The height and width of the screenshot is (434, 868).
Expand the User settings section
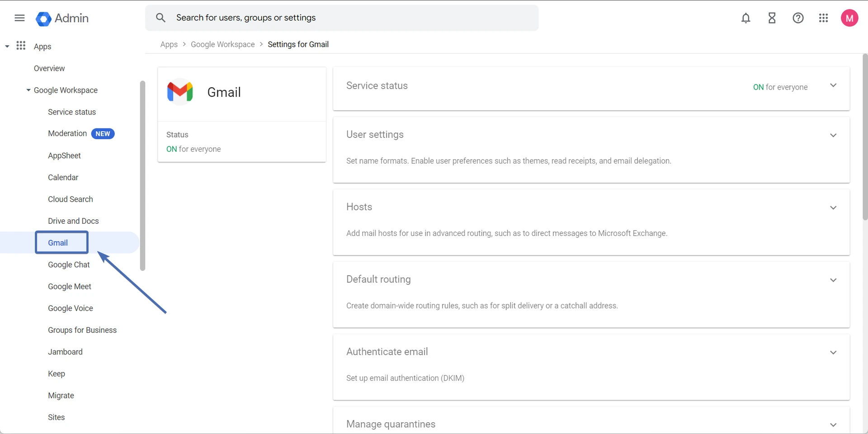(833, 135)
